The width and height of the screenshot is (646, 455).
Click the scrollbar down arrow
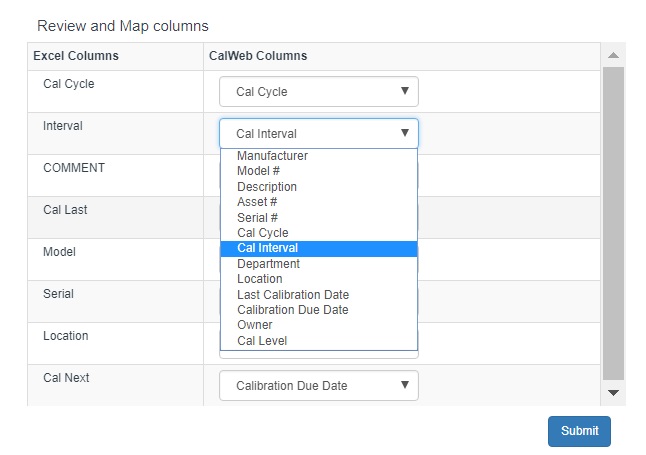(x=614, y=393)
